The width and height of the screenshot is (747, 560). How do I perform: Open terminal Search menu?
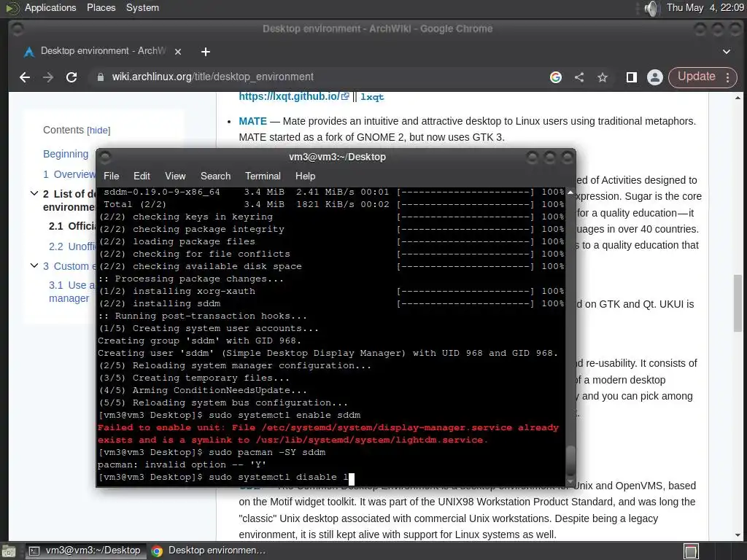[x=215, y=176]
